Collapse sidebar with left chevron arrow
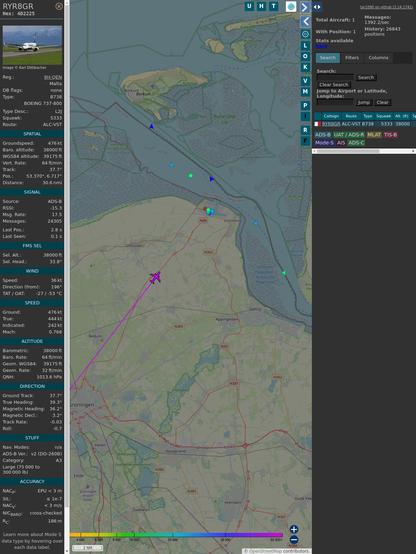 tap(305, 22)
